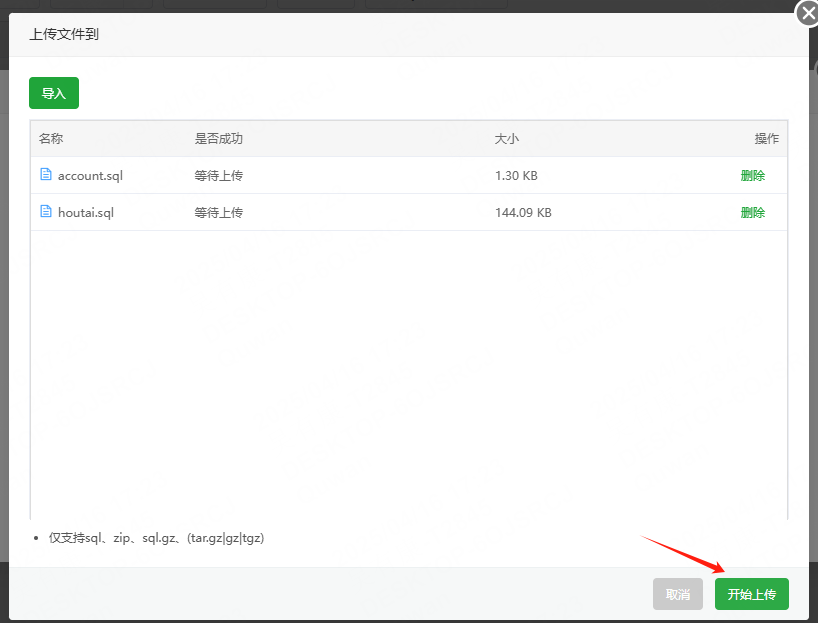
Task: Remove houtai.sql via its 删除 link
Action: pyautogui.click(x=753, y=212)
